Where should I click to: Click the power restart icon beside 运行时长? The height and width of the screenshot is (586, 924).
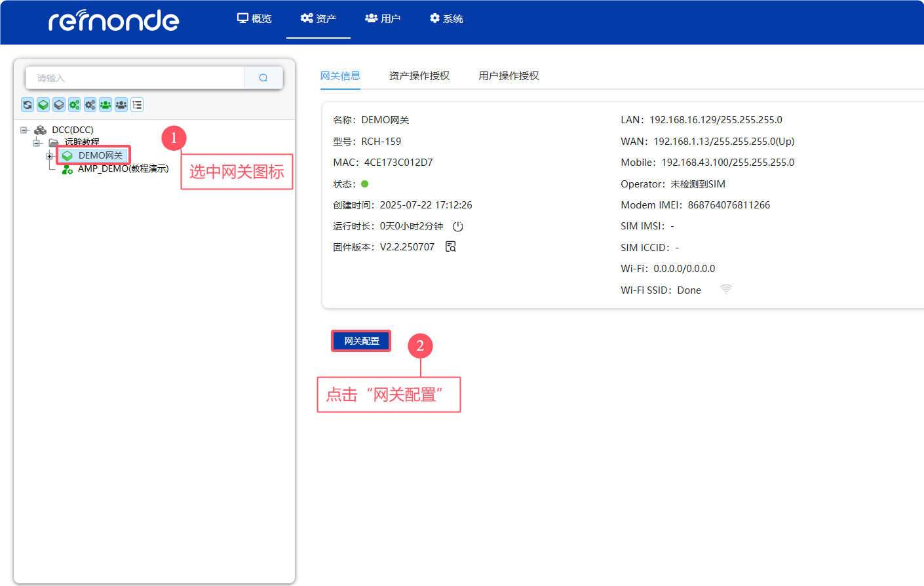click(458, 227)
